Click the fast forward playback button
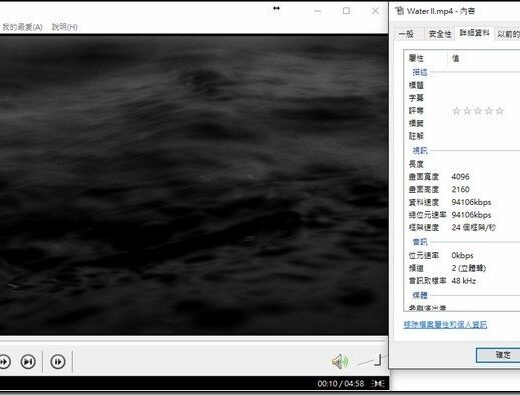This screenshot has height=396, width=520. tap(4, 362)
